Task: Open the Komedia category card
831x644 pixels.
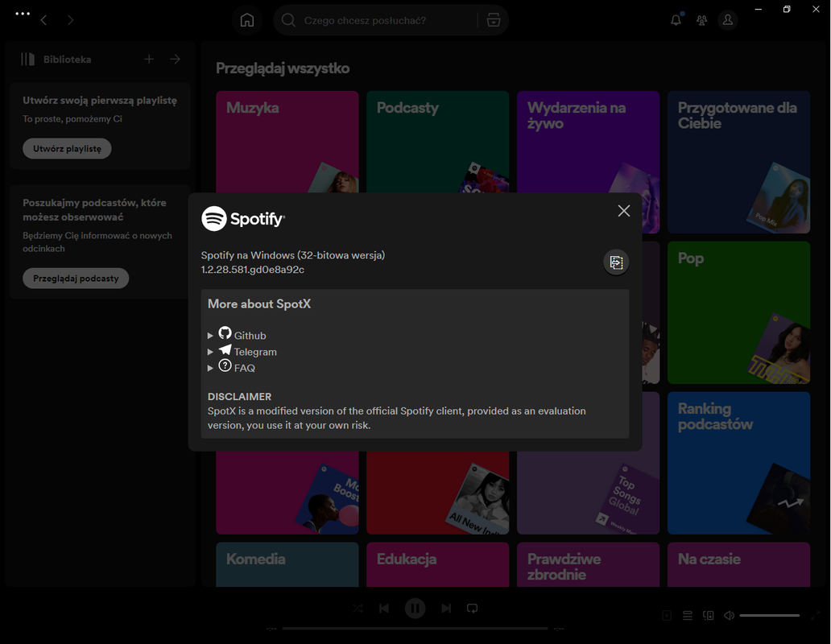Action: click(287, 564)
